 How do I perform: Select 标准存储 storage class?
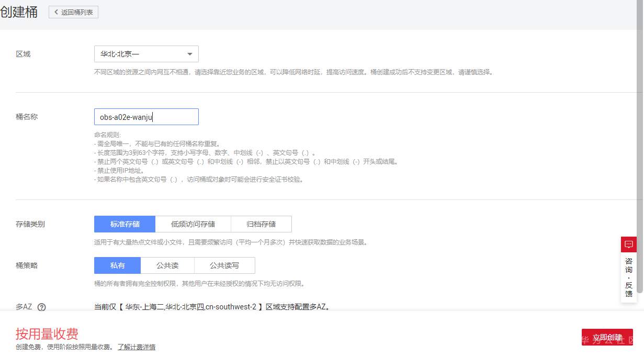tap(125, 224)
